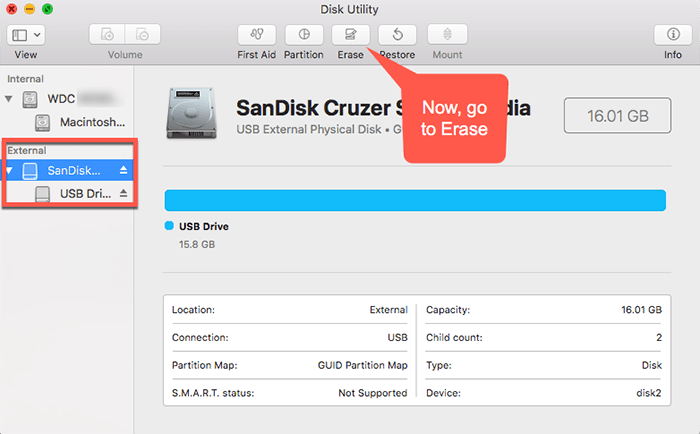Viewport: 700px width, 434px height.
Task: Open the Info toolbar button
Action: 673,34
